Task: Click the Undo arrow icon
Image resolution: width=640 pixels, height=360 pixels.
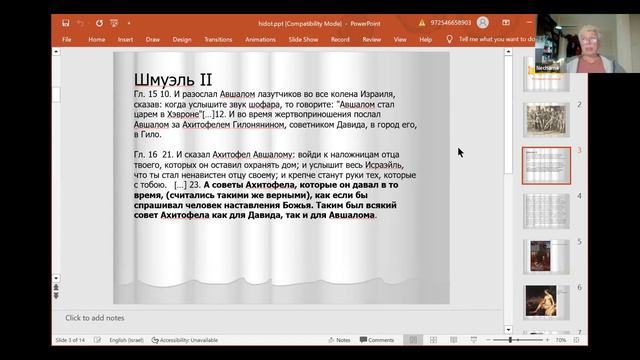Action: point(80,23)
